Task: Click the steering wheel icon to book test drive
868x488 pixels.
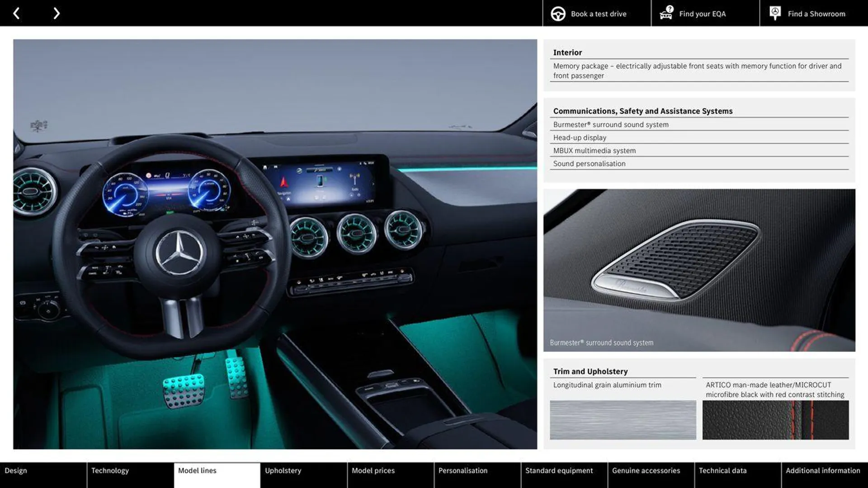Action: point(557,13)
